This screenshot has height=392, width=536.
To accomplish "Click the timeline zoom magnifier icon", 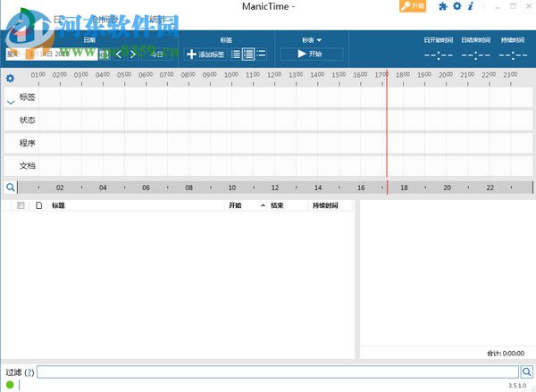I will 10,188.
